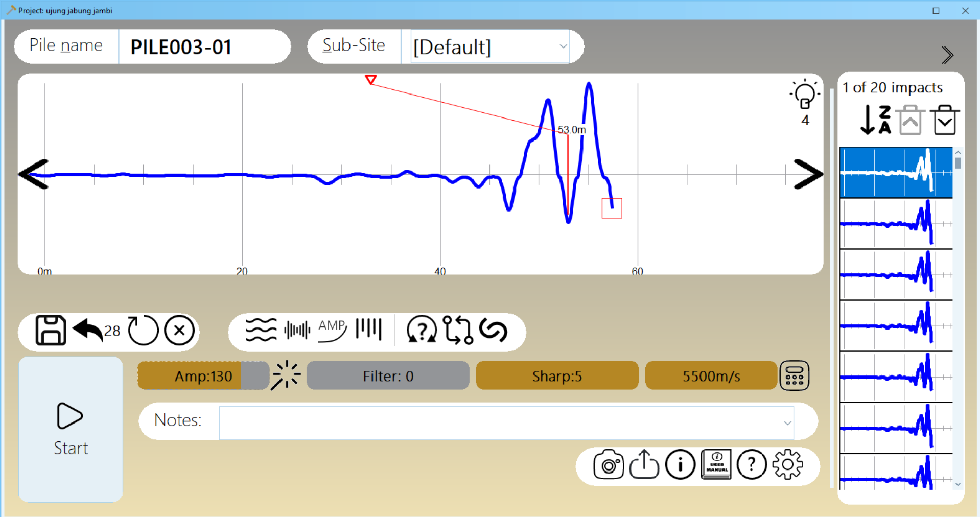Open settings gear icon
Image resolution: width=980 pixels, height=517 pixels.
[x=787, y=464]
